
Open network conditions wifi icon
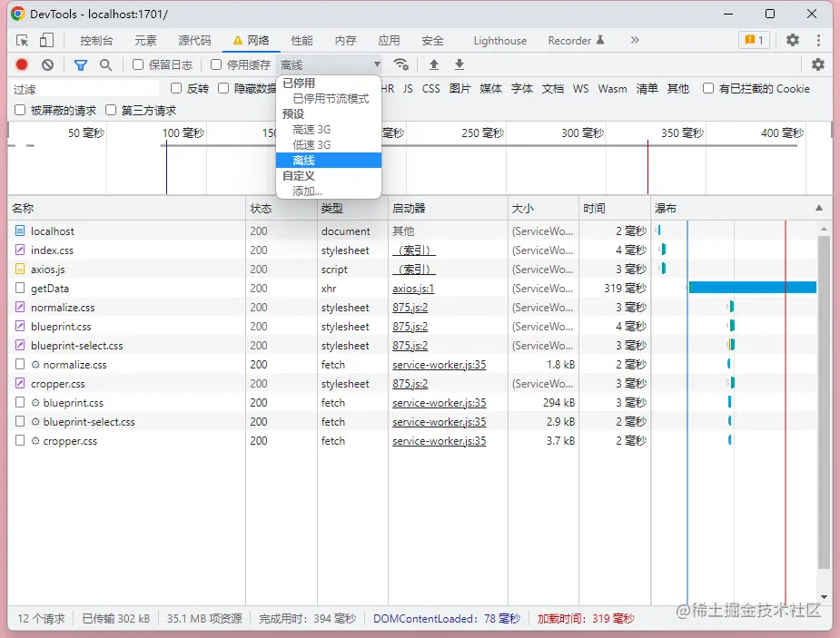coord(400,64)
